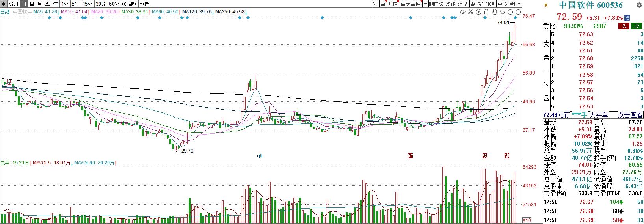Click the 发 toolbar button

coord(375,4)
